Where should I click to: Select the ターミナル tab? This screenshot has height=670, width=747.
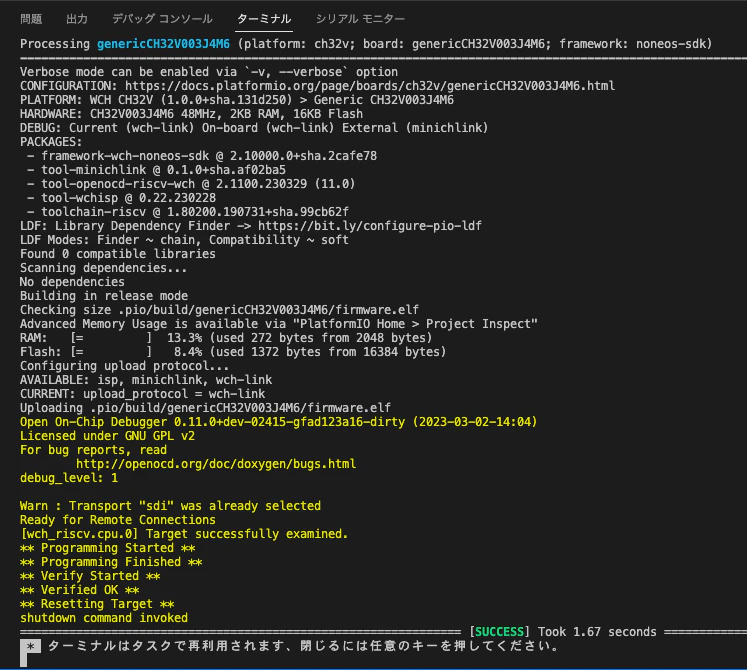tap(264, 19)
